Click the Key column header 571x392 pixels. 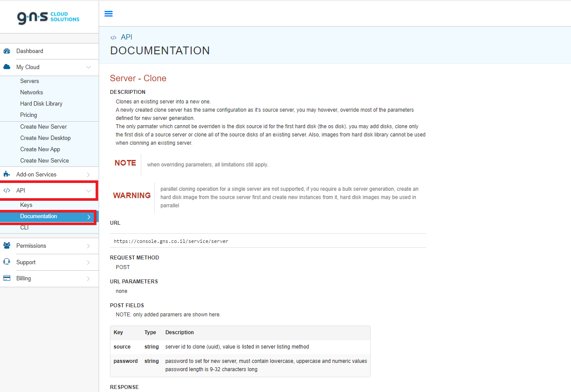(118, 332)
